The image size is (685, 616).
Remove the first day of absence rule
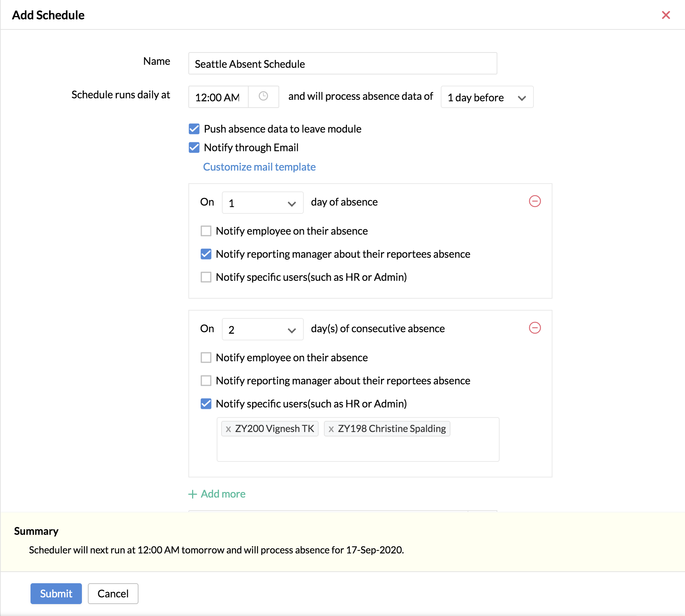(535, 201)
